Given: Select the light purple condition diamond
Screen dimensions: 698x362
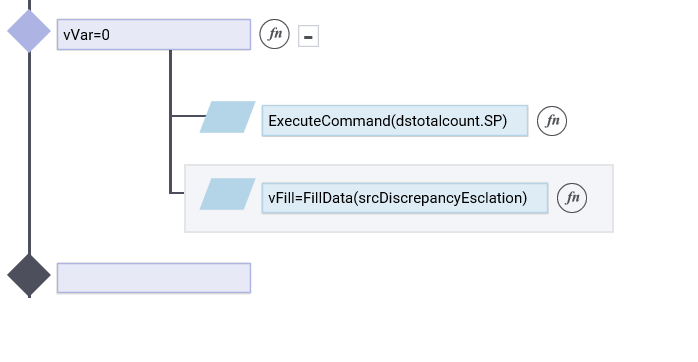Looking at the screenshot, I should coord(29,31).
